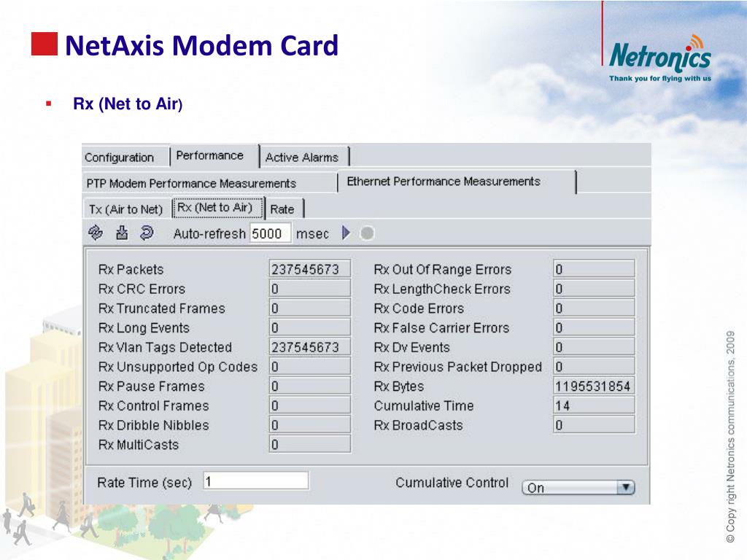This screenshot has height=560, width=747.
Task: Switch to the Performance tab
Action: point(214,156)
